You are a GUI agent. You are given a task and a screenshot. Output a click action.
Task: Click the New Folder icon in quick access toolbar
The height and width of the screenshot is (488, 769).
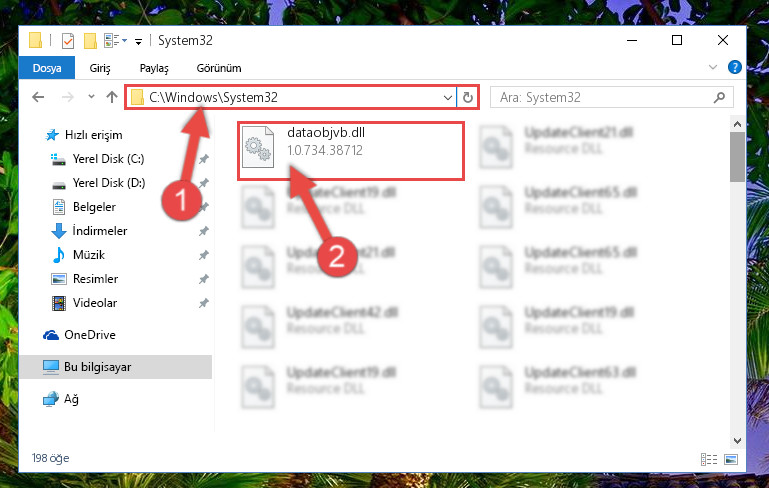click(x=90, y=41)
